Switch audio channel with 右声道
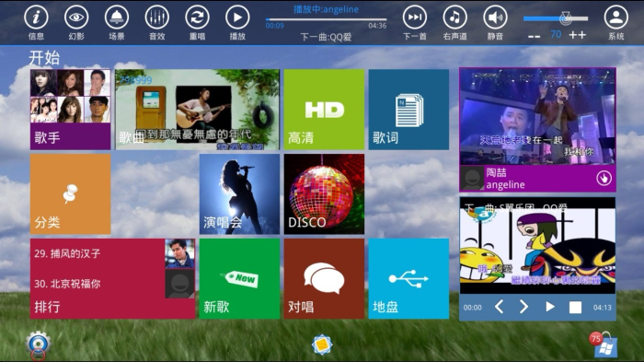The width and height of the screenshot is (644, 362). click(454, 18)
